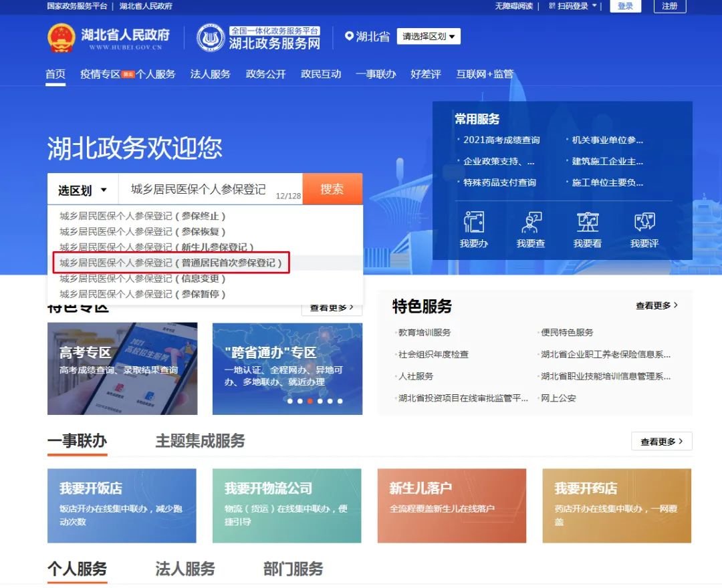
Task: Open the 机关事业单位参... link
Action: click(607, 140)
